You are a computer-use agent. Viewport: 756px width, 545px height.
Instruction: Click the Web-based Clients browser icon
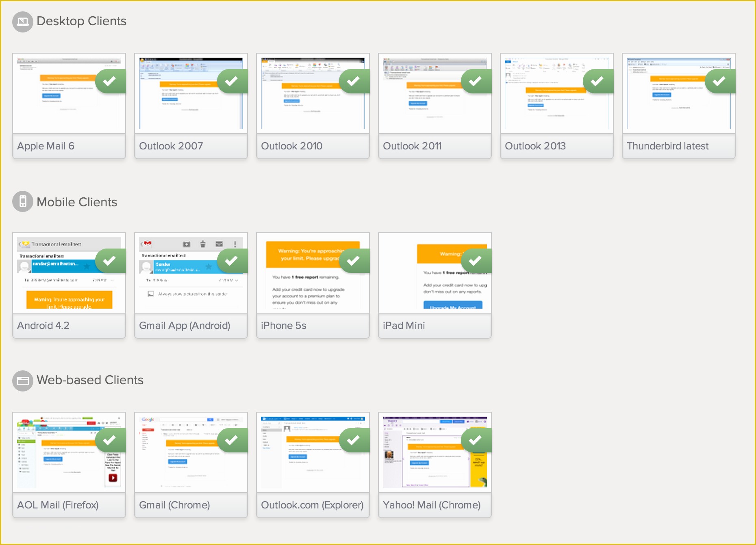23,381
